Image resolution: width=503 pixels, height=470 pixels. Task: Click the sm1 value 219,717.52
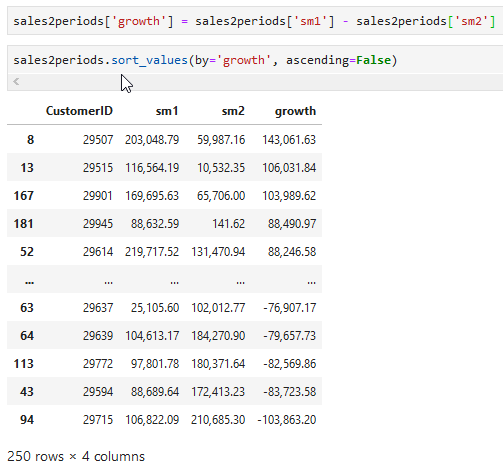point(152,252)
